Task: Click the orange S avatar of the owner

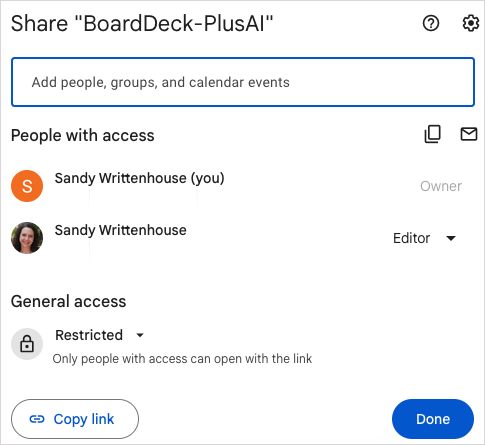Action: pos(27,186)
